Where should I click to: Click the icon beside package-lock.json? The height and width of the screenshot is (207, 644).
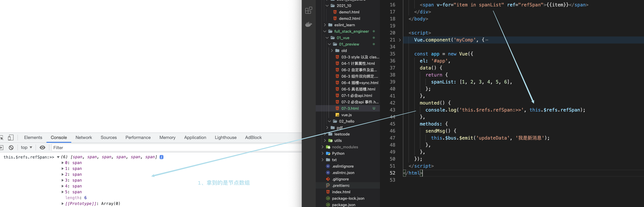click(x=328, y=198)
